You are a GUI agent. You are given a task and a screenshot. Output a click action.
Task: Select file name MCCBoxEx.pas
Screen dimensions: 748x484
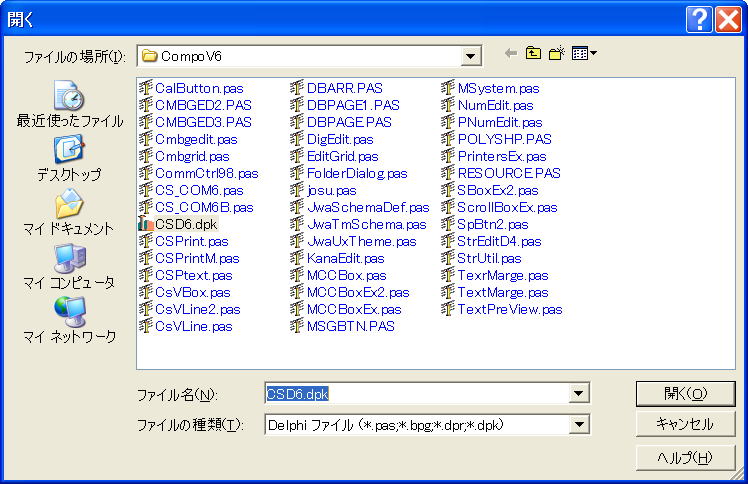point(354,309)
